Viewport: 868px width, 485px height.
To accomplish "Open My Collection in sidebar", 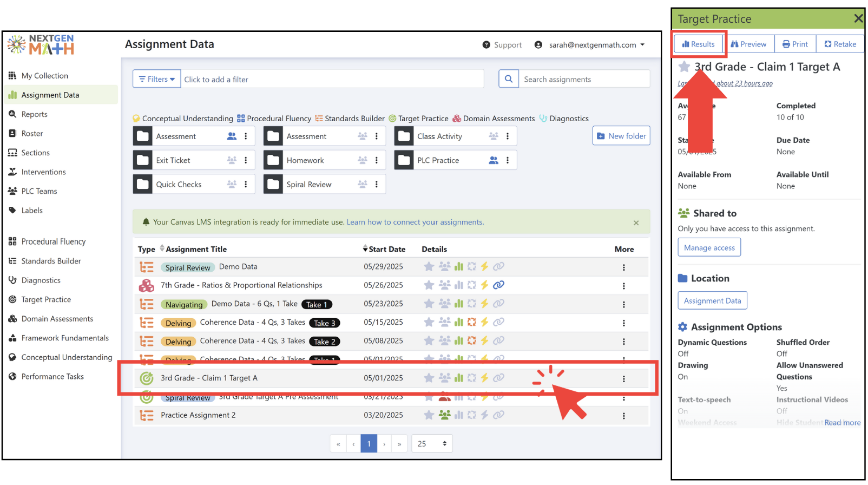I will [x=44, y=76].
